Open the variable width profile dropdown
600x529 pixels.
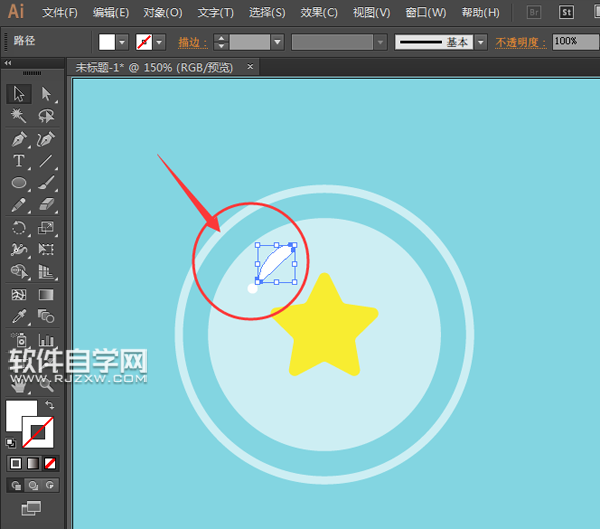[380, 42]
